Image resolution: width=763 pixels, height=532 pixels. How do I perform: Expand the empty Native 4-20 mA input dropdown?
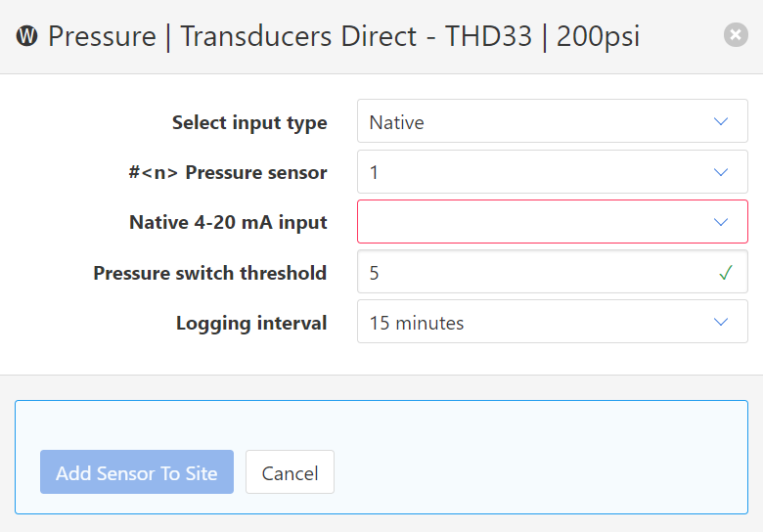(538, 222)
